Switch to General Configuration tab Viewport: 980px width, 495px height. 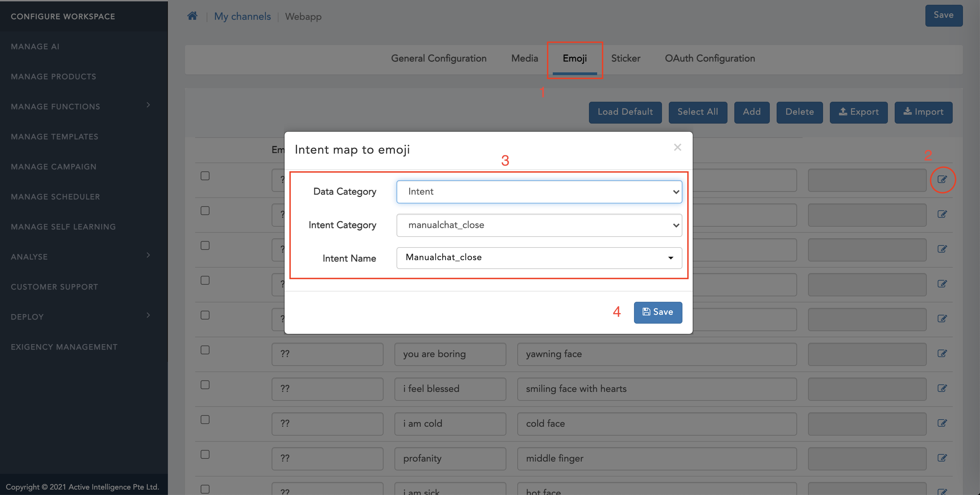point(438,58)
